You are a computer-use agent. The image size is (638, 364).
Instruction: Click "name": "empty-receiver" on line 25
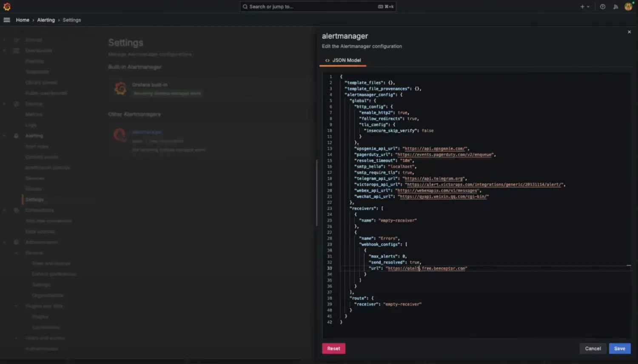[388, 220]
